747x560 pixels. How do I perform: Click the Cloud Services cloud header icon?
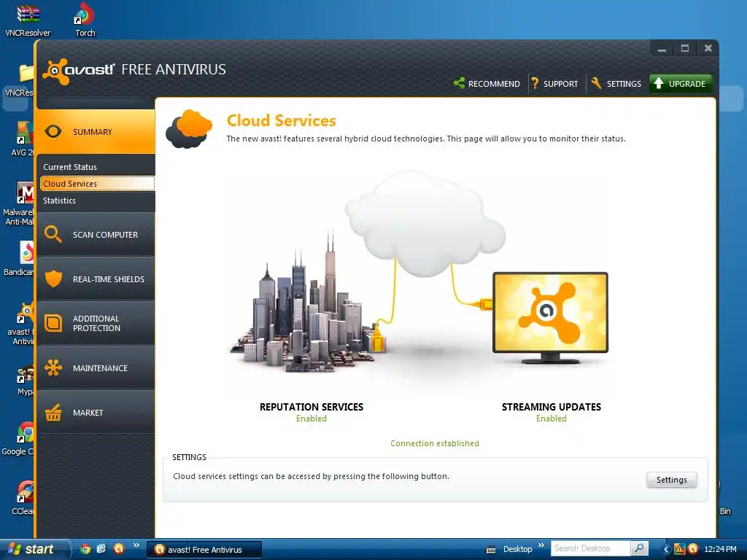(x=189, y=129)
